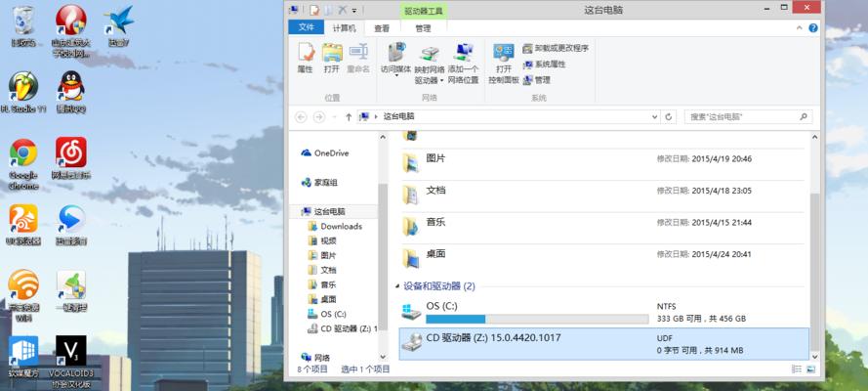
Task: Click the Back navigation arrow
Action: pyautogui.click(x=301, y=117)
